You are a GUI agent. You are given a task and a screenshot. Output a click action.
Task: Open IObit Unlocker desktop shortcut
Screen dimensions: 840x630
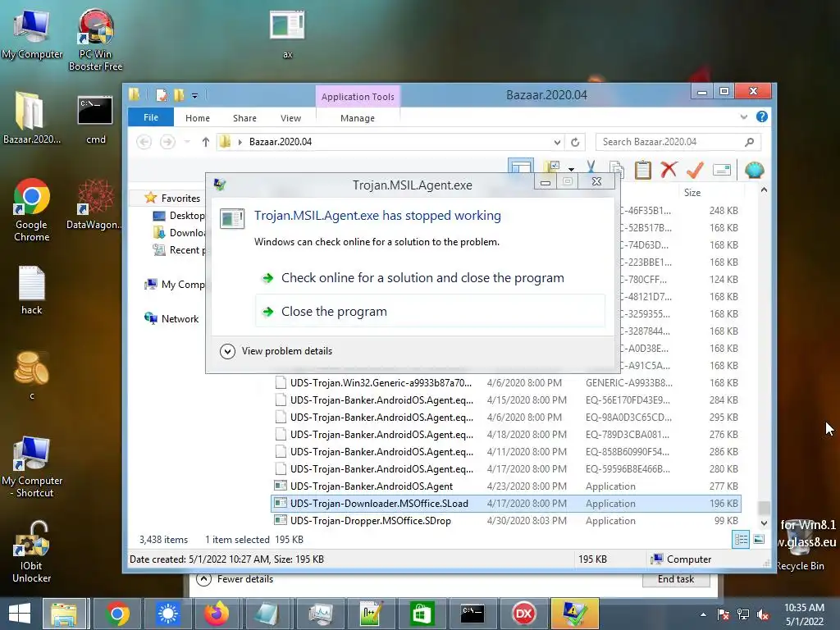(32, 552)
